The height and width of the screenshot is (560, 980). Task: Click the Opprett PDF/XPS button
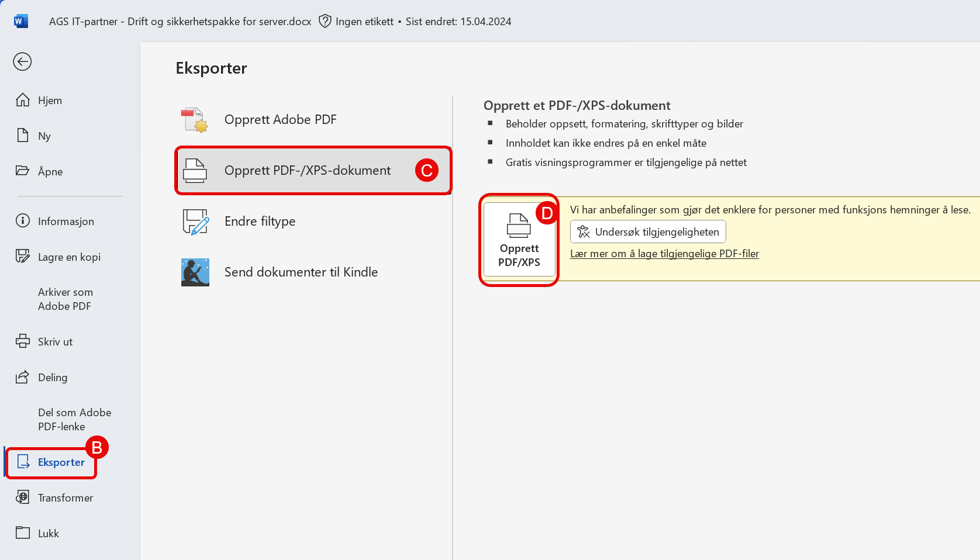tap(519, 240)
